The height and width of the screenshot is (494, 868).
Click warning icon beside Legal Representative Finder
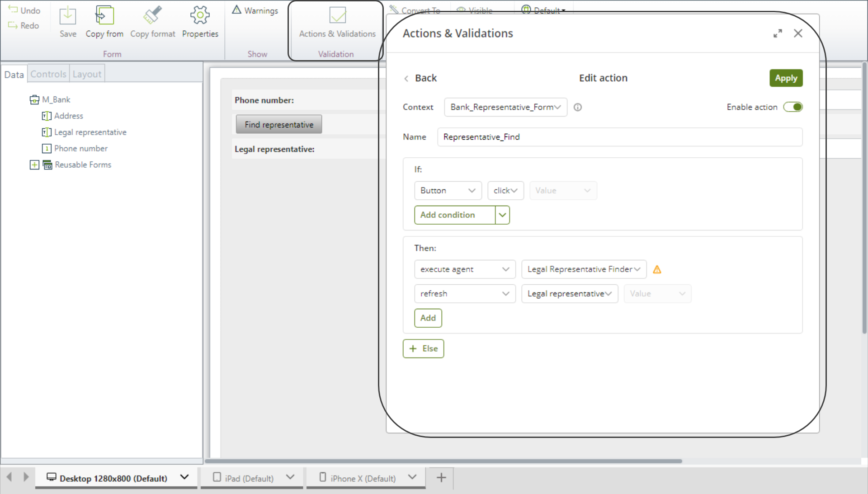coord(657,270)
